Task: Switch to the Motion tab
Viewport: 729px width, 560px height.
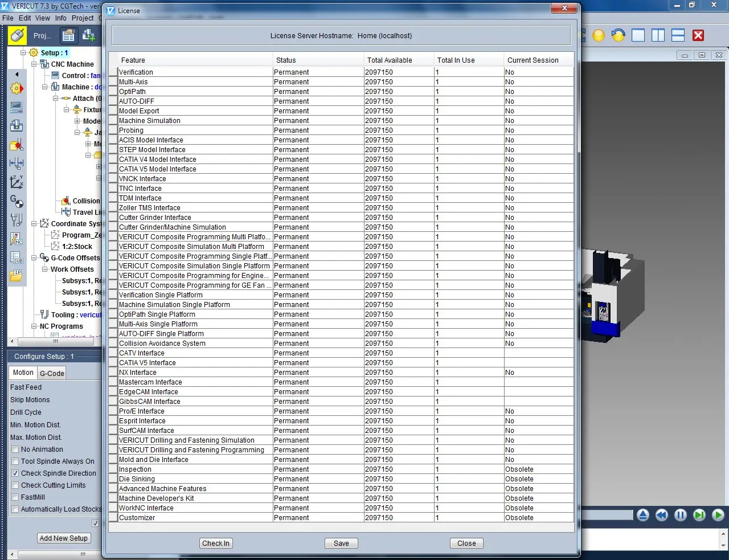Action: [x=23, y=373]
